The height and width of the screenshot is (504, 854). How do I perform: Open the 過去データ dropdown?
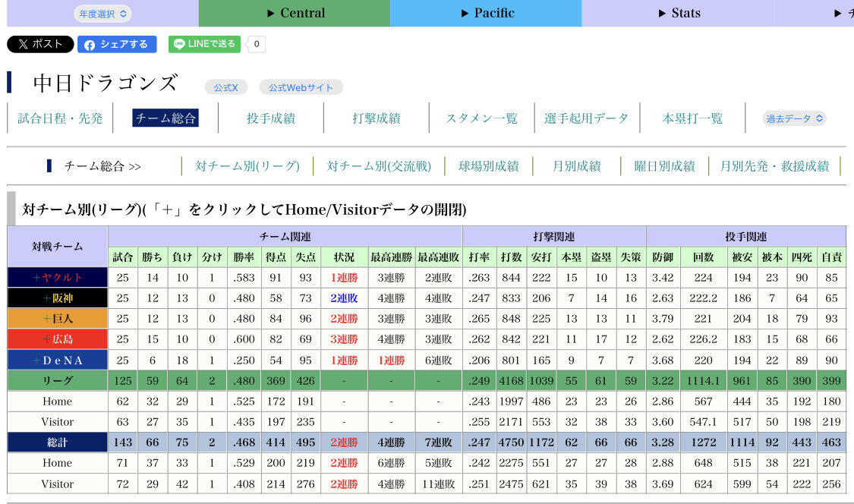click(x=794, y=118)
